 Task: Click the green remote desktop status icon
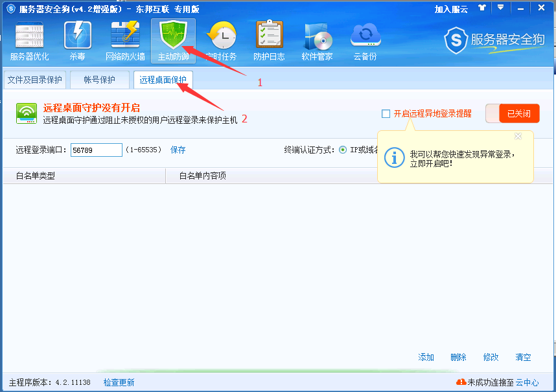[27, 113]
